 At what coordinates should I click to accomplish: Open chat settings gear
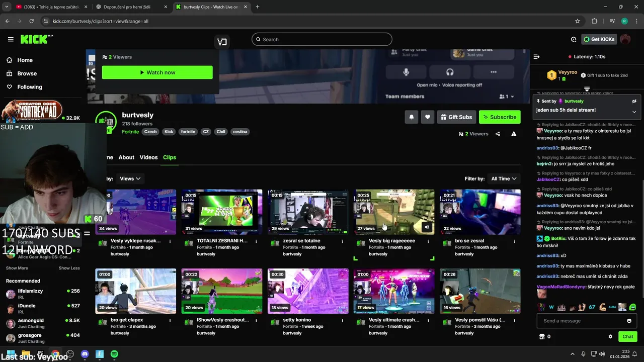pyautogui.click(x=610, y=336)
